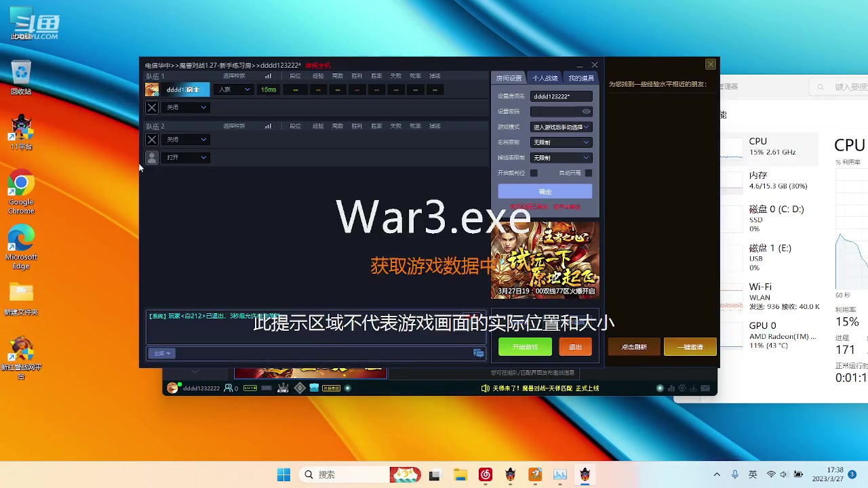Open the 新建文件夹 folder icon
Image resolution: width=868 pixels, height=488 pixels.
click(x=21, y=300)
